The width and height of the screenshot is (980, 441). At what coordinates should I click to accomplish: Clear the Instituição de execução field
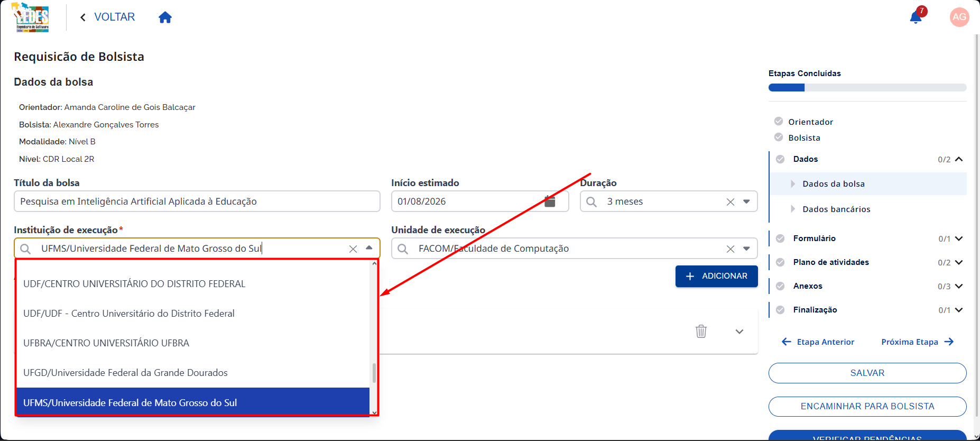click(x=353, y=249)
